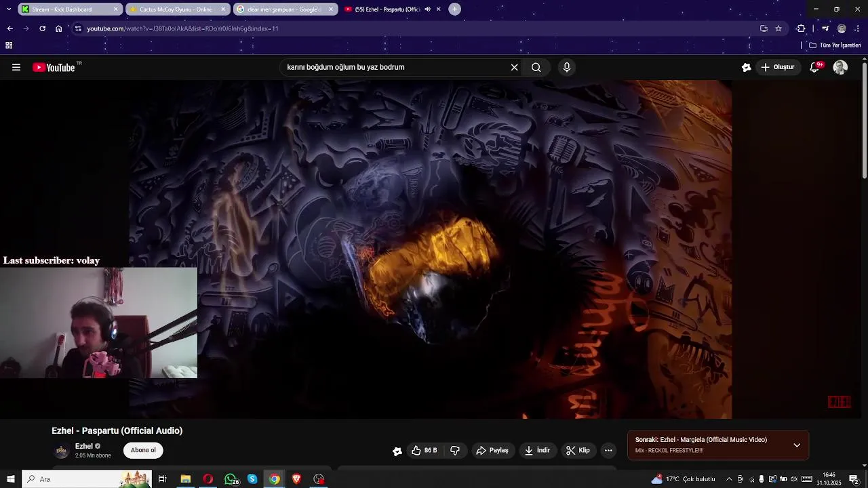Go back with browser back arrow
The width and height of the screenshot is (868, 488).
tap(9, 28)
